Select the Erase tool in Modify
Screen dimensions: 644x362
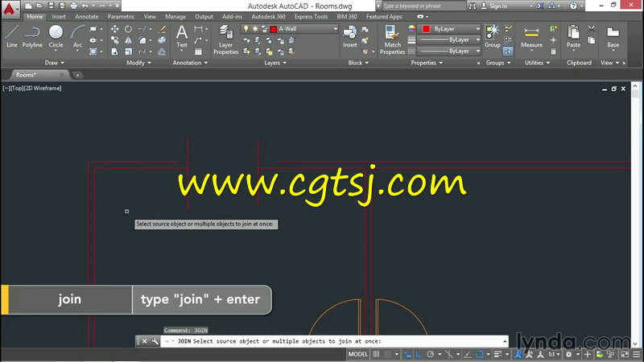[162, 29]
